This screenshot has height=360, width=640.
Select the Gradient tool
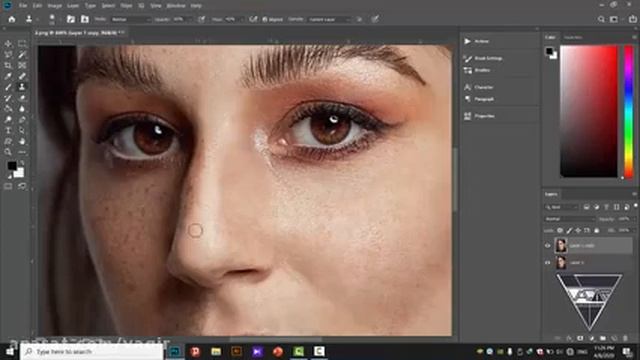(x=8, y=109)
